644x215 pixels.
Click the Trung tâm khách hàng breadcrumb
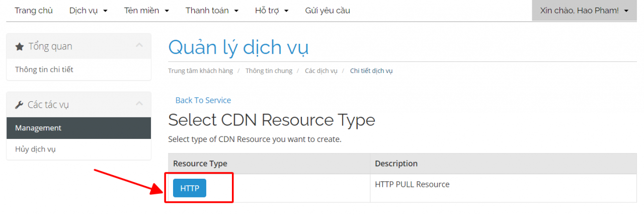[x=200, y=71]
